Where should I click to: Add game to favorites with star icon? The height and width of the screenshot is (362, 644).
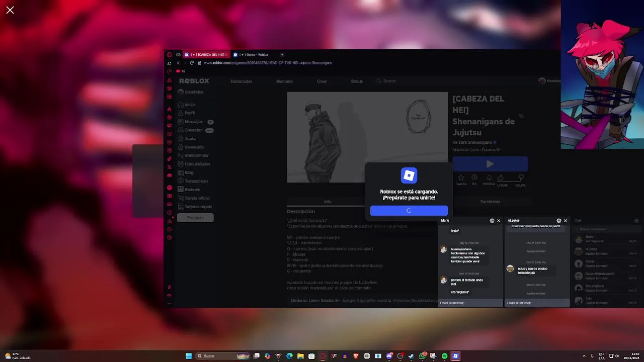[x=461, y=178]
